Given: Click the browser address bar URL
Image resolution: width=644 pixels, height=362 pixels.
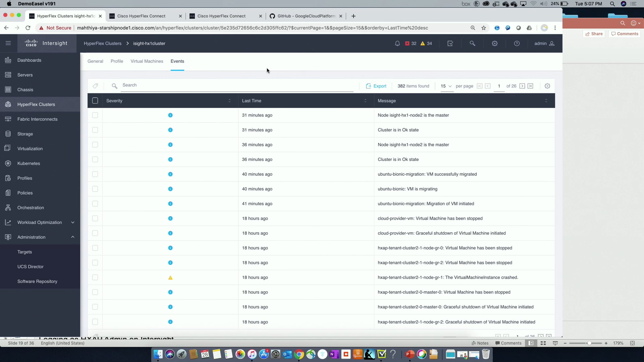Looking at the screenshot, I should pyautogui.click(x=252, y=28).
